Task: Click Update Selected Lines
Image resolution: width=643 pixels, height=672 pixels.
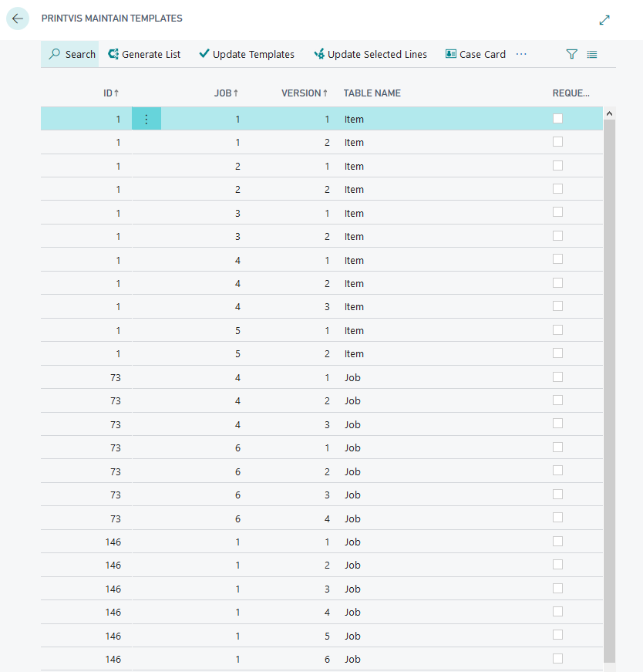Action: (371, 55)
